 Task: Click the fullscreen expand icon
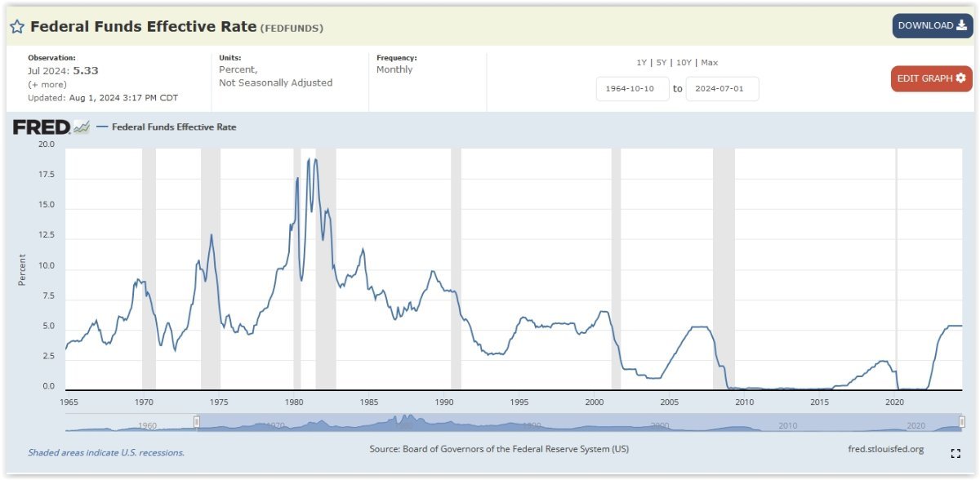tap(955, 453)
